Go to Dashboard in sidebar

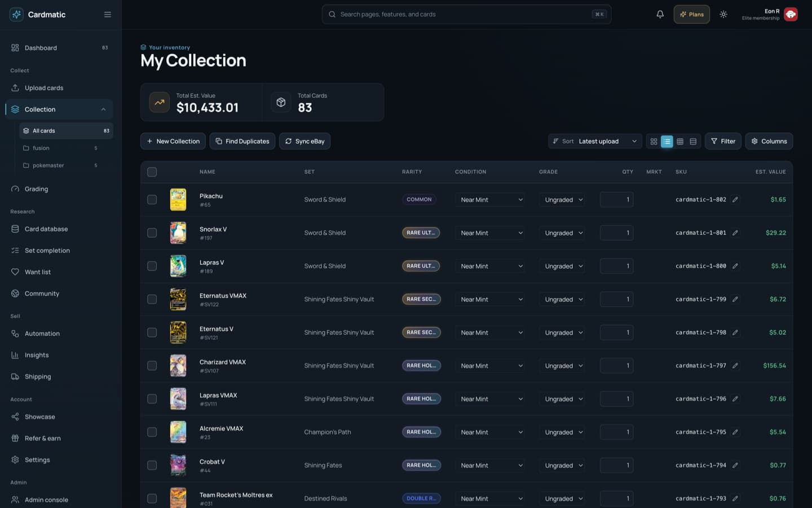(59, 48)
